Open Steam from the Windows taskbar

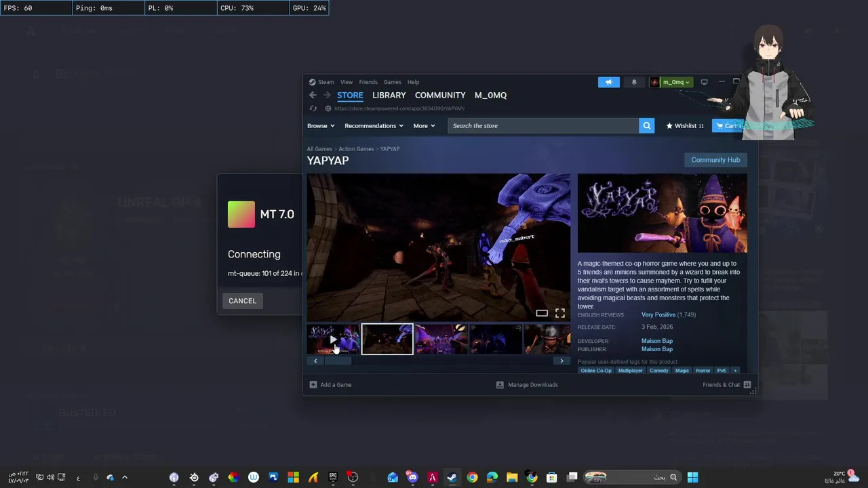point(452,477)
